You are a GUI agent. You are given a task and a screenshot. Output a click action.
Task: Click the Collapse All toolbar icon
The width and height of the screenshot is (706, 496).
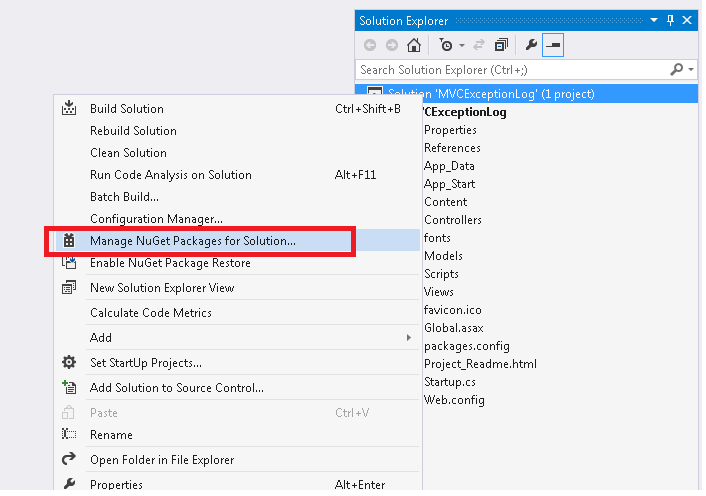(x=501, y=45)
